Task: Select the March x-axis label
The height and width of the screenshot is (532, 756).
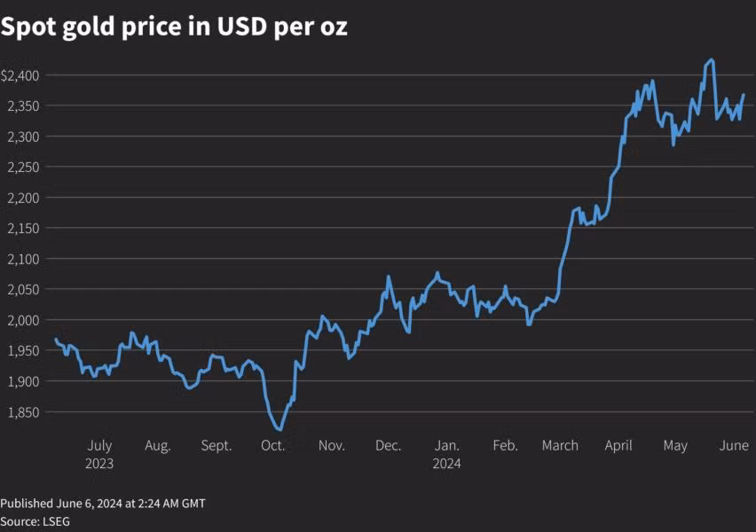Action: (x=560, y=445)
